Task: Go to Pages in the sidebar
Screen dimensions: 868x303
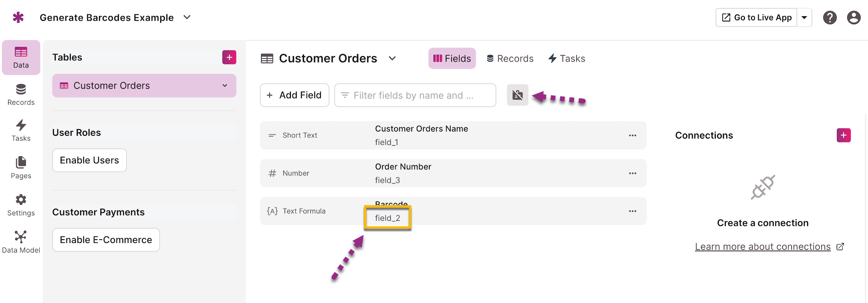Action: (x=21, y=168)
